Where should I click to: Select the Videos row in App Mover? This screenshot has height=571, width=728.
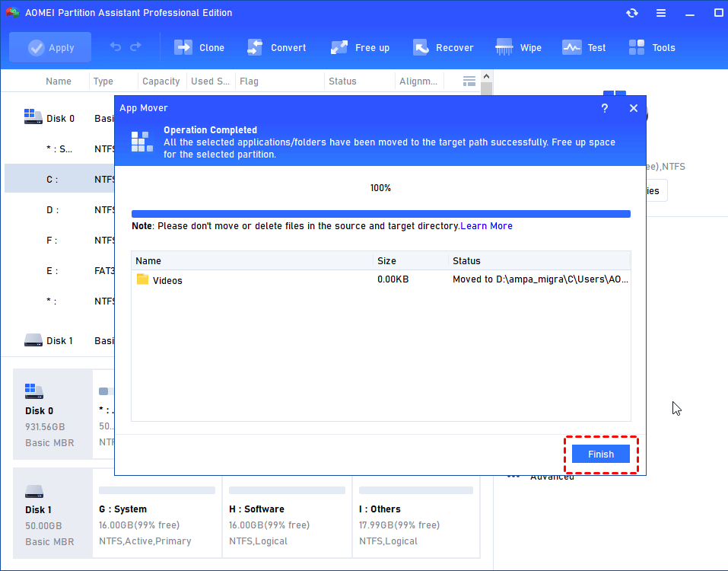(380, 279)
